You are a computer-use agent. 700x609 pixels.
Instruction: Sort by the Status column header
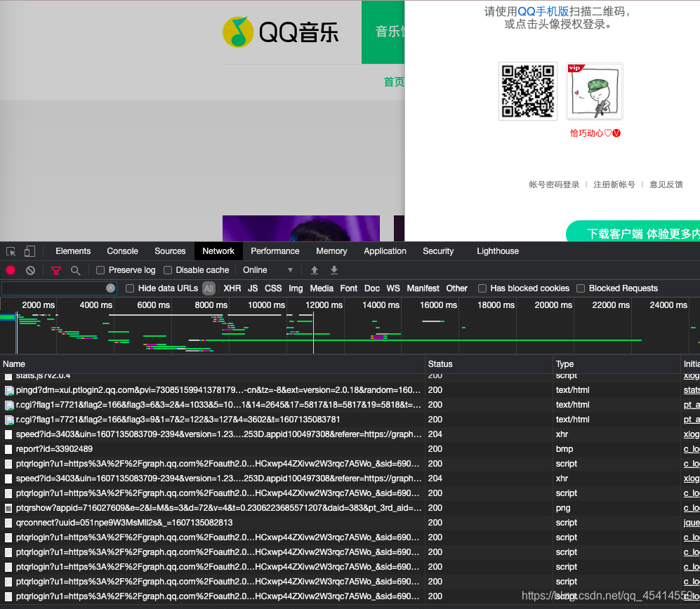pyautogui.click(x=489, y=364)
